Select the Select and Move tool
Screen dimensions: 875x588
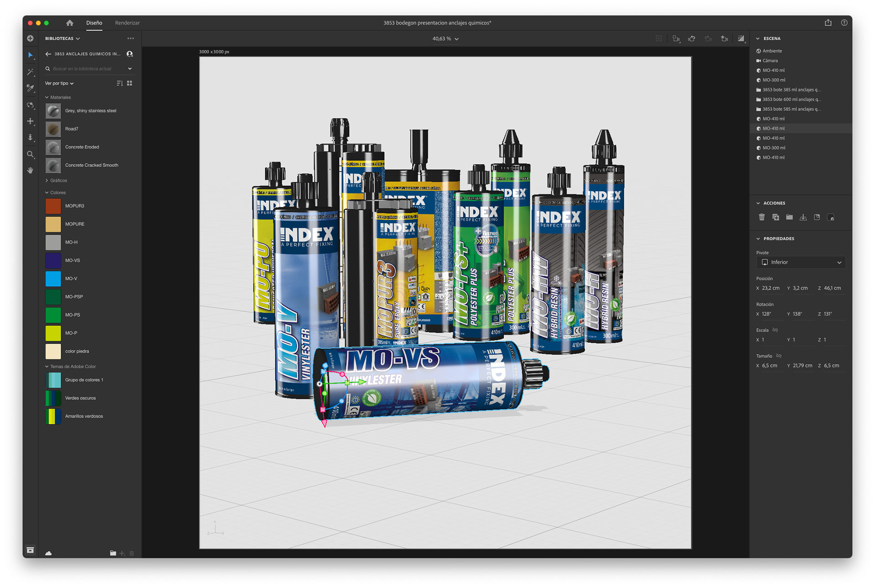(x=31, y=55)
